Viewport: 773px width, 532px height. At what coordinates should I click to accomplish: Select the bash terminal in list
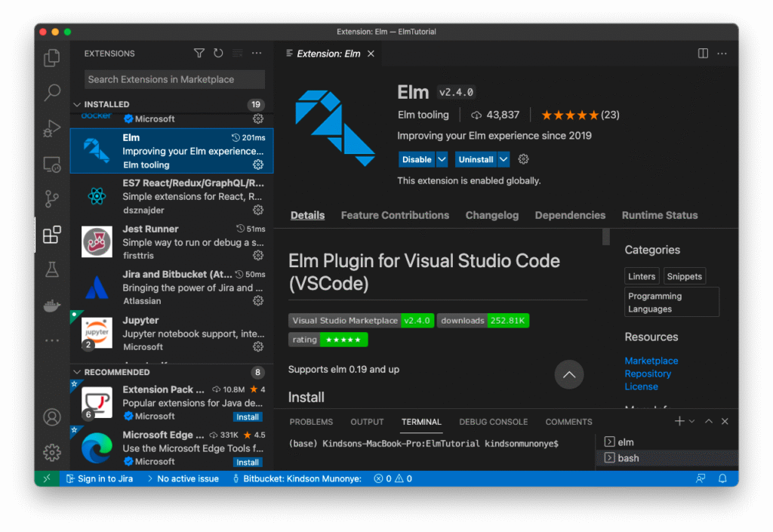628,458
